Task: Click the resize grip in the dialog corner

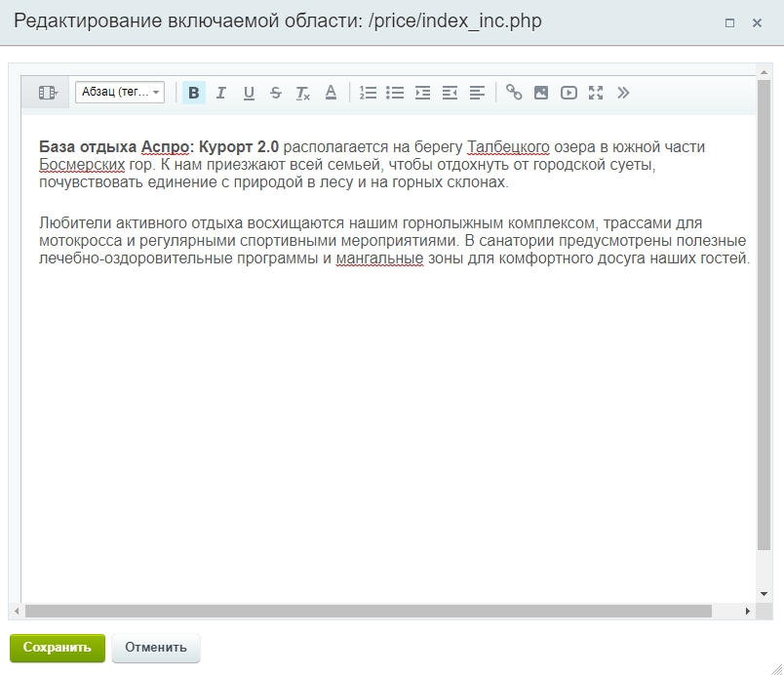Action: 776,669
